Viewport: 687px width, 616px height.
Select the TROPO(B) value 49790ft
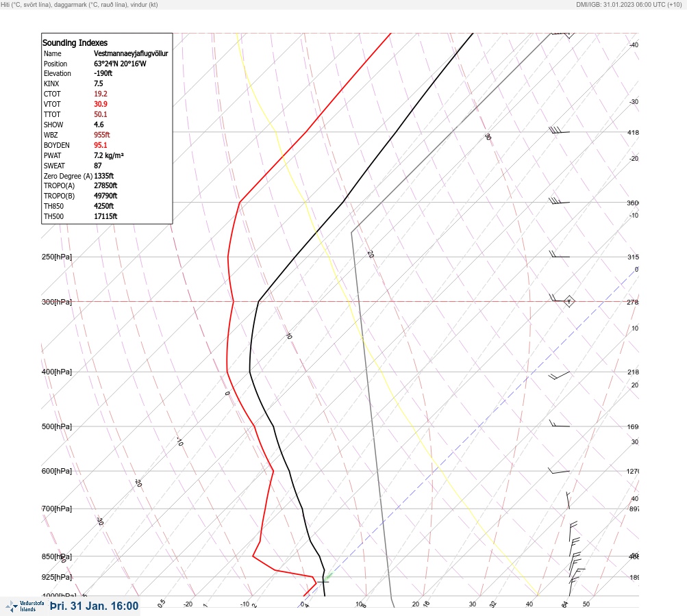[105, 196]
